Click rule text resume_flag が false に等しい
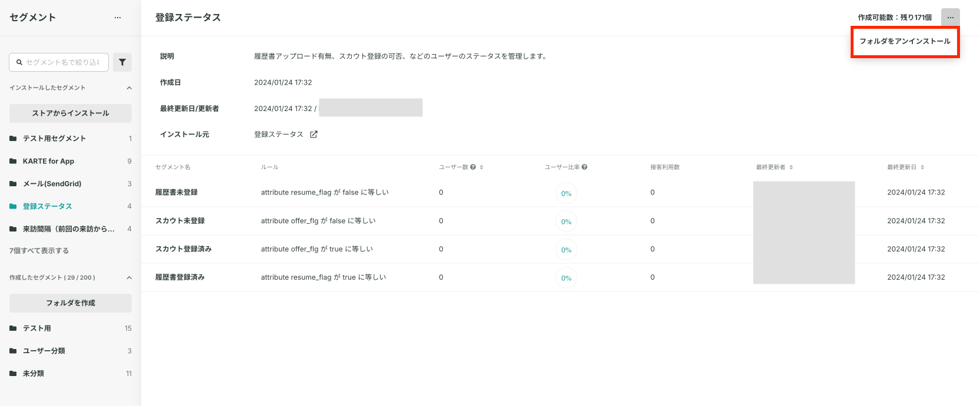This screenshot has width=980, height=406. tap(325, 193)
